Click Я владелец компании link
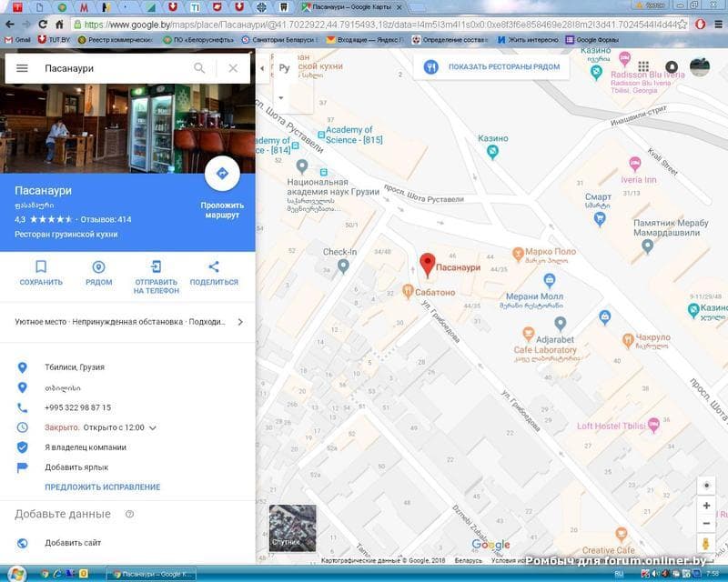This screenshot has width=728, height=582. [86, 447]
